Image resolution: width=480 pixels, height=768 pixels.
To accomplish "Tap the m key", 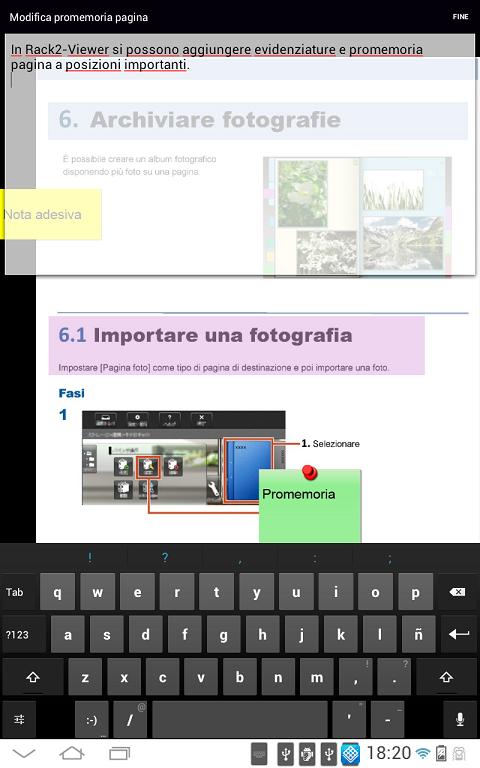I will [x=317, y=677].
